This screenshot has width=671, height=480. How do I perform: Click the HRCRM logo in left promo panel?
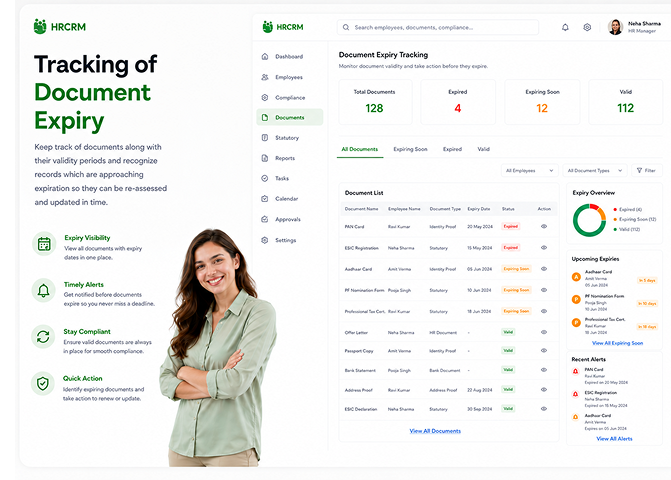tap(60, 27)
